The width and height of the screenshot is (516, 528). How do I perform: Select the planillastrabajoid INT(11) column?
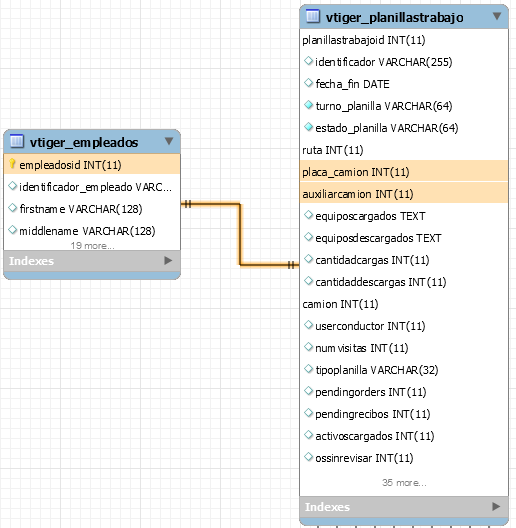point(404,40)
